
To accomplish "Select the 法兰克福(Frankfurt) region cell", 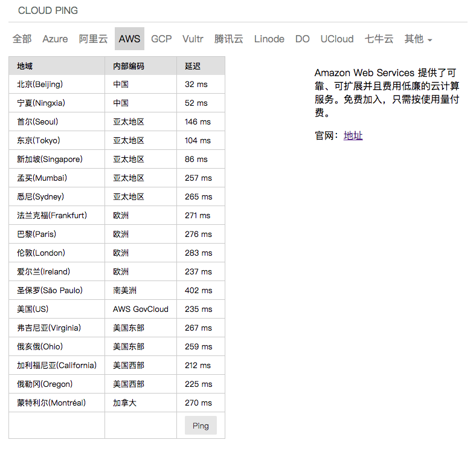I will 57,215.
